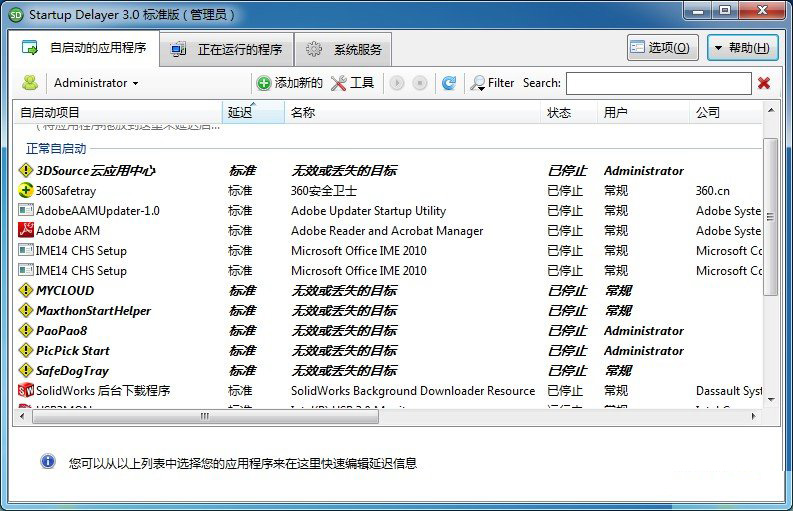
Task: Click the blue info icon at bottom
Action: [48, 461]
